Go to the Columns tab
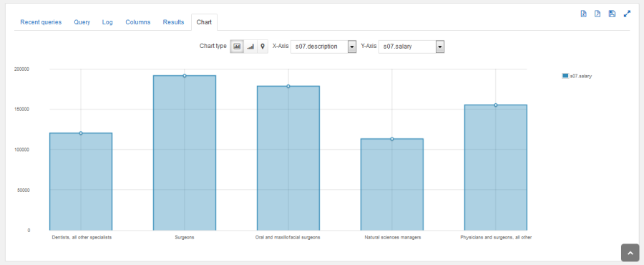Viewport: 644px width, 265px height. pos(138,22)
